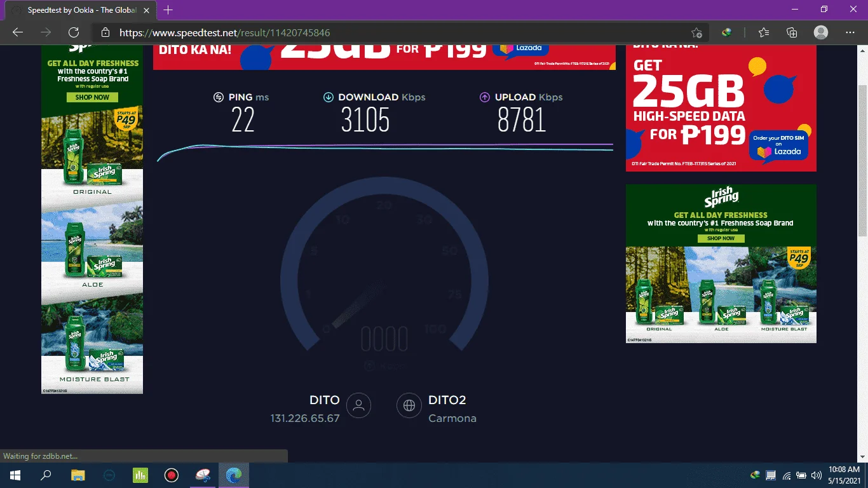The image size is (868, 488).
Task: Open the red record app on taskbar
Action: (x=171, y=475)
